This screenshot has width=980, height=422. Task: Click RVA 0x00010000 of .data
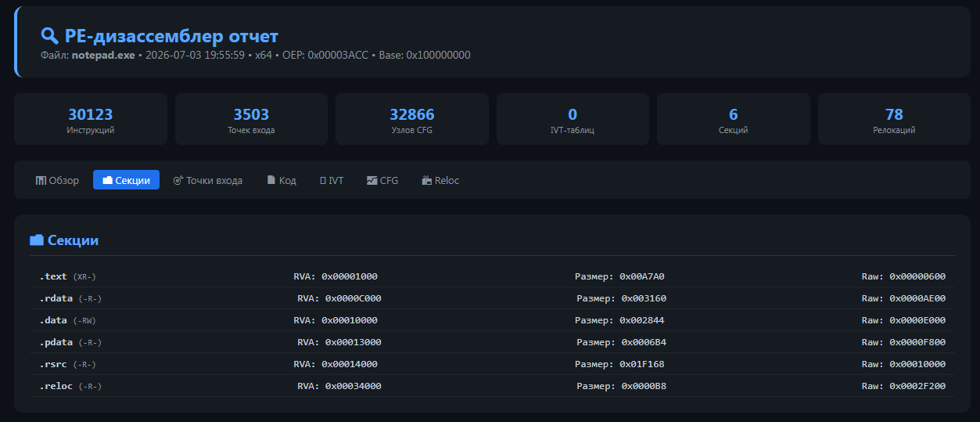pyautogui.click(x=336, y=320)
